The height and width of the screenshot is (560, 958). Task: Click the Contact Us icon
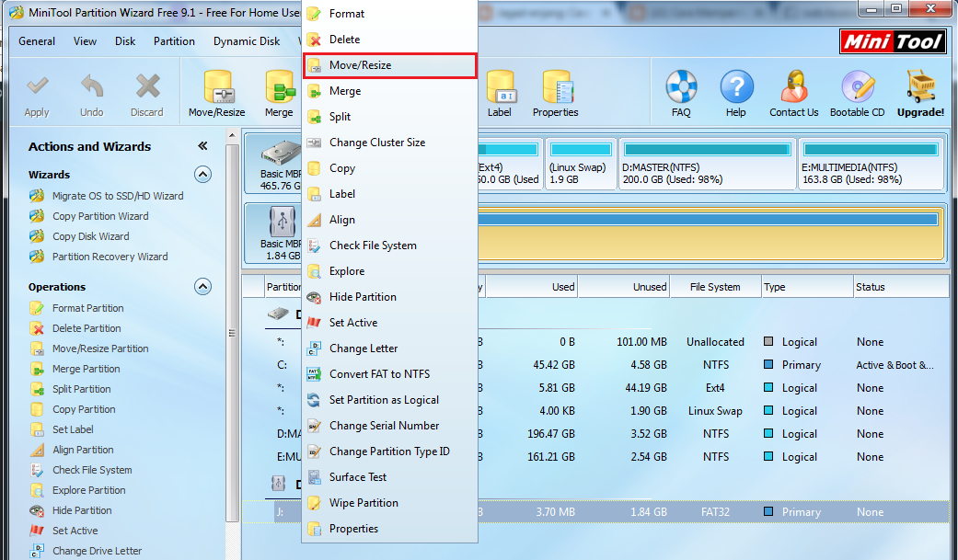(x=793, y=86)
